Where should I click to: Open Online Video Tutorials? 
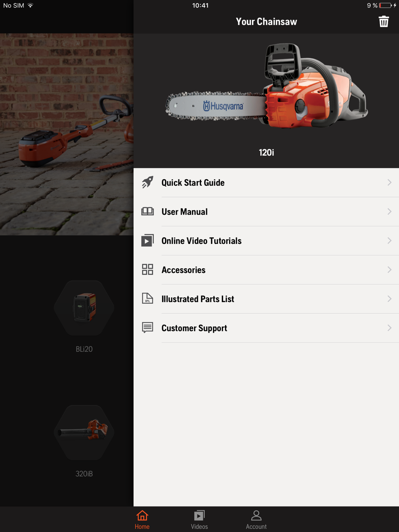(x=266, y=241)
